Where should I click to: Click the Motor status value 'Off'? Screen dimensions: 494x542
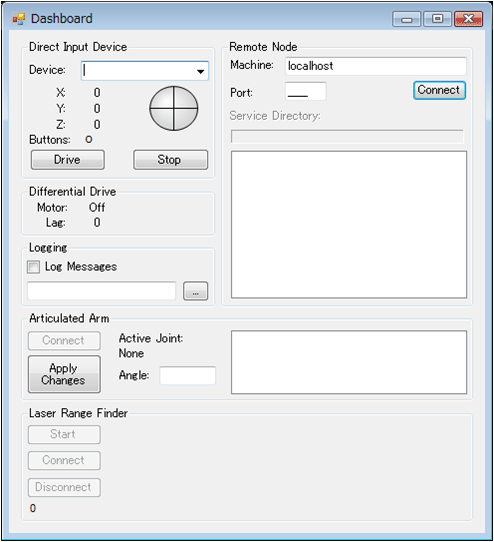(x=97, y=207)
